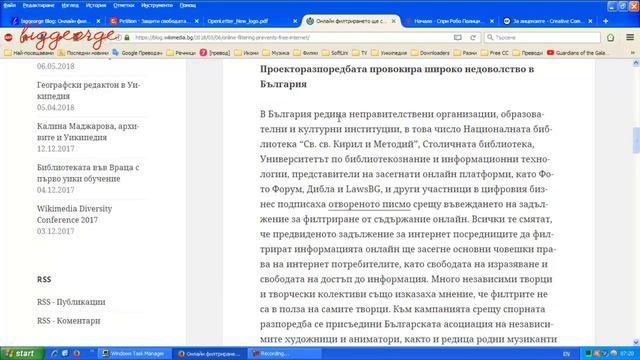Open Най-посещавани bookmarks folder
The image size is (640, 360).
point(29,53)
